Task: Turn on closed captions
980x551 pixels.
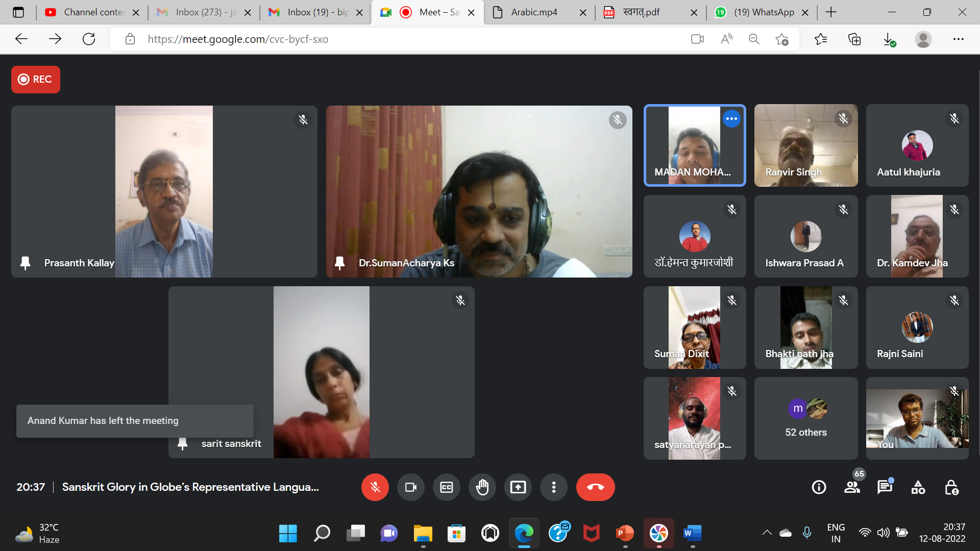Action: (x=446, y=487)
